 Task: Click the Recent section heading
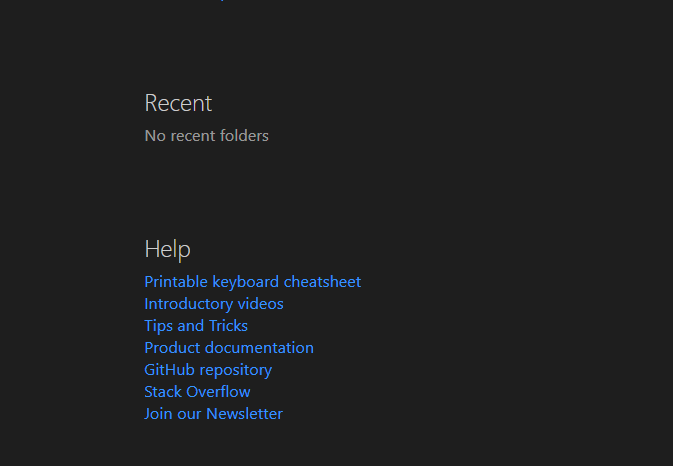178,103
